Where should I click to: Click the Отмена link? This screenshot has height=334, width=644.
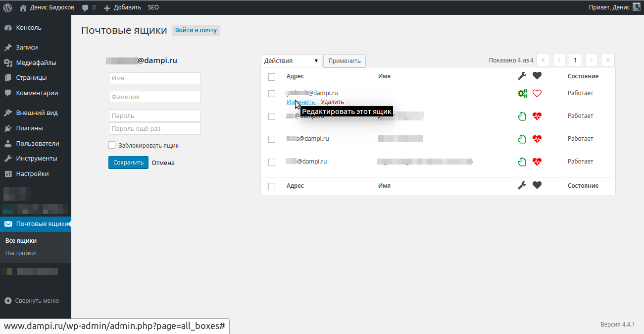point(163,163)
